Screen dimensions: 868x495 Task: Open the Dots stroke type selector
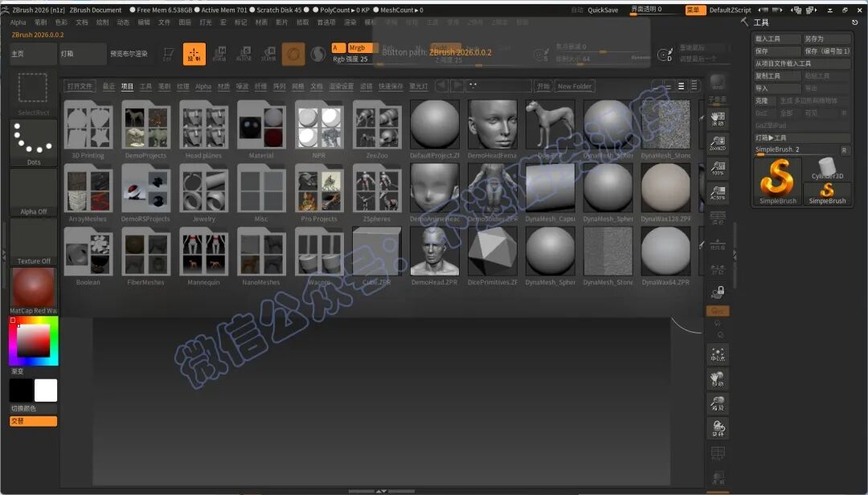coord(33,143)
